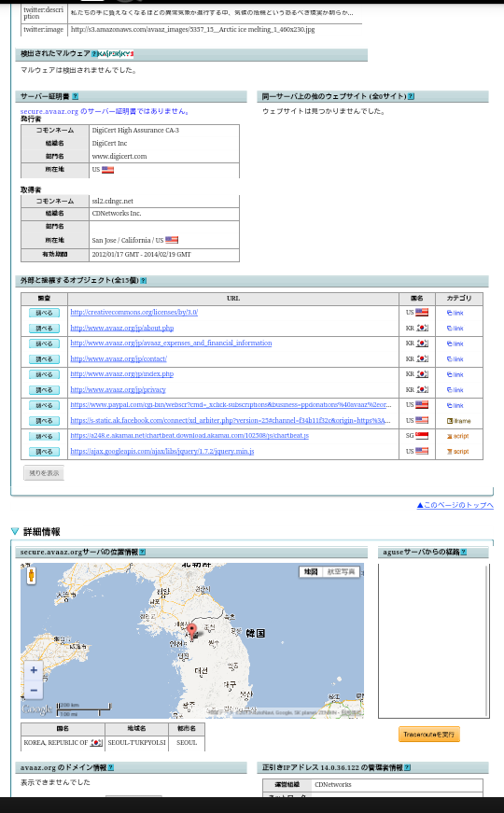
Task: Click help icon beside 検出されたマルウェア
Action: (x=94, y=54)
